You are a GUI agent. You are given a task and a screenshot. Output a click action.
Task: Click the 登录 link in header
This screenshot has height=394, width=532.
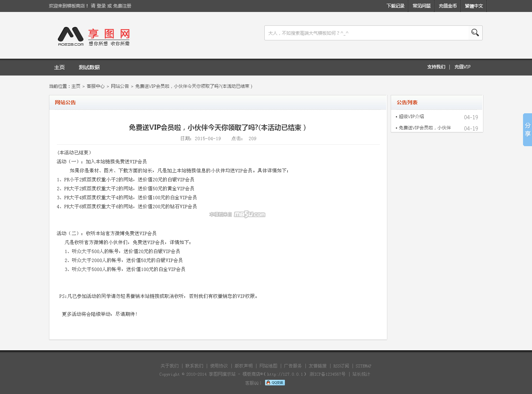[101, 6]
